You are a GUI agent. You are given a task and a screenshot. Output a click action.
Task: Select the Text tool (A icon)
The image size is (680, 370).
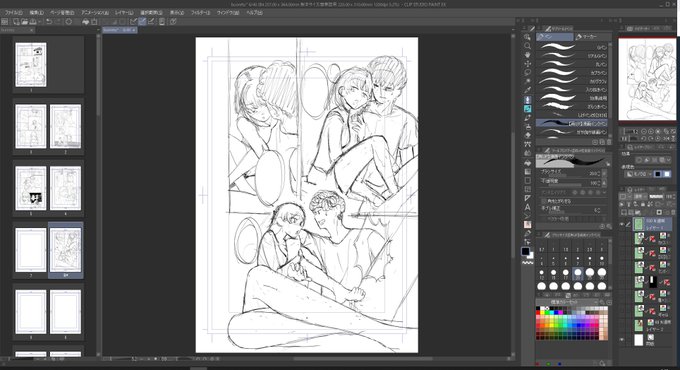(x=527, y=207)
